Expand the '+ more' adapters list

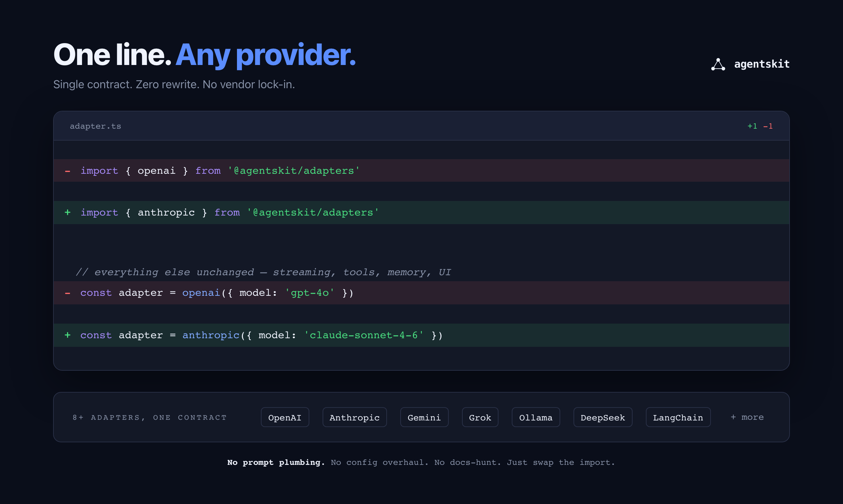(747, 417)
